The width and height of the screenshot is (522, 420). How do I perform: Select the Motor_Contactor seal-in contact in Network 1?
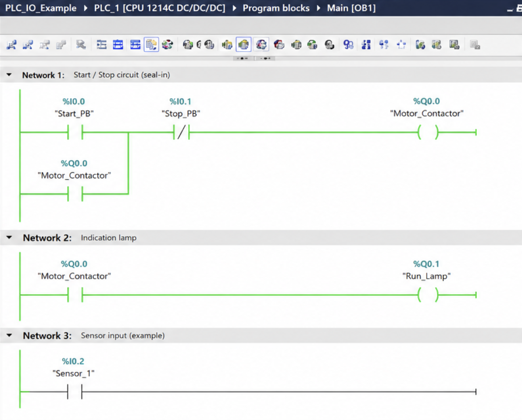tap(75, 194)
